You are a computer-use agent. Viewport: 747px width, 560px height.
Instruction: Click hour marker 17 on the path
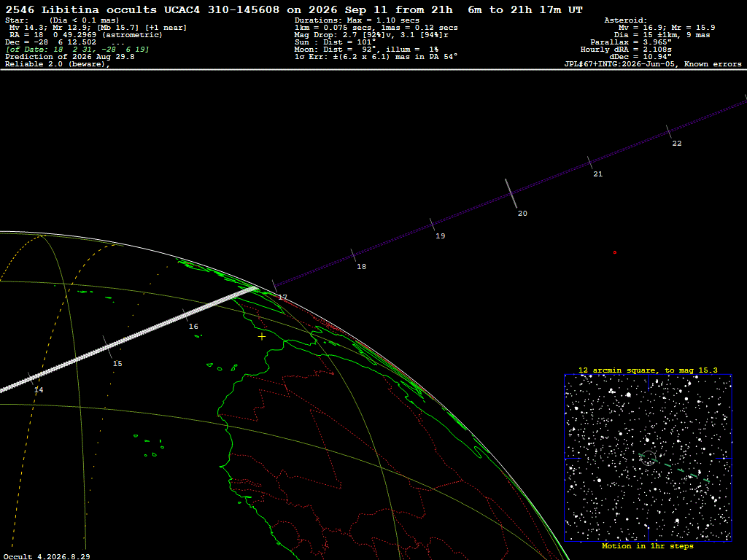[x=282, y=297]
